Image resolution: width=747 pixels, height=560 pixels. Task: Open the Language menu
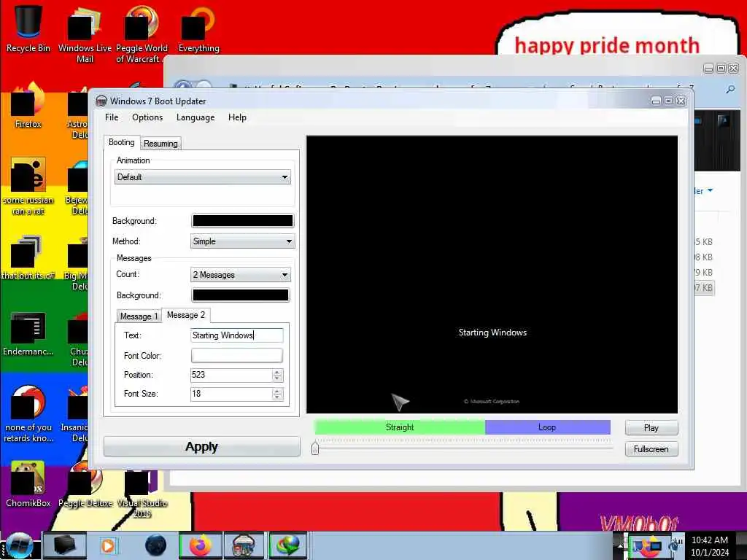point(196,117)
